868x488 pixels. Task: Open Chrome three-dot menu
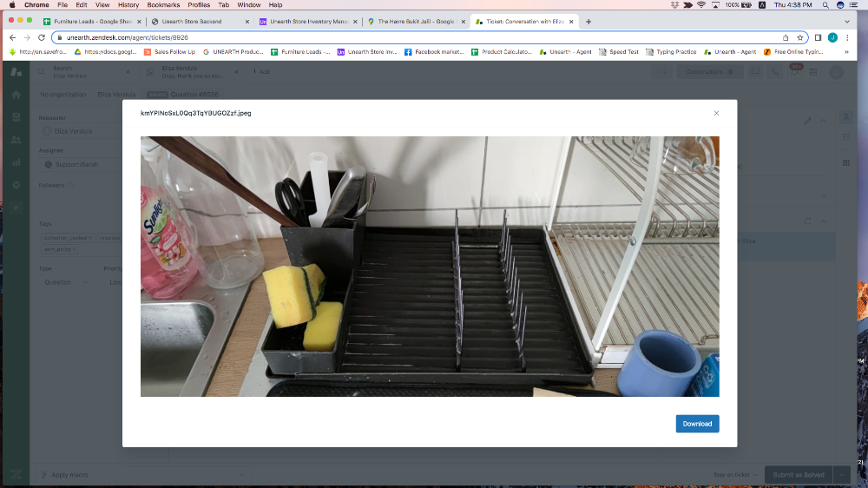847,37
